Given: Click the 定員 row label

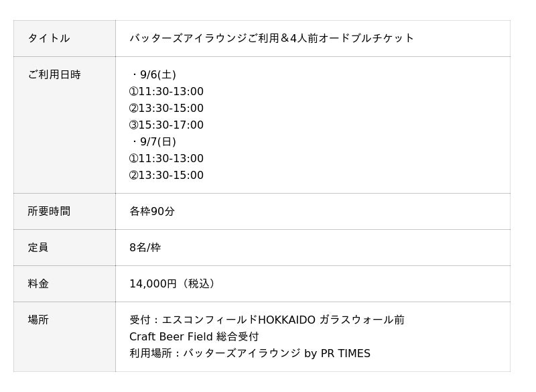Looking at the screenshot, I should click(38, 247).
